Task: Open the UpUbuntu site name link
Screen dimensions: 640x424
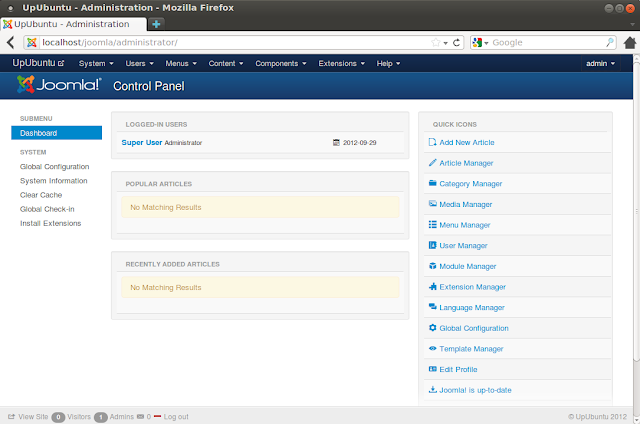Action: 38,63
